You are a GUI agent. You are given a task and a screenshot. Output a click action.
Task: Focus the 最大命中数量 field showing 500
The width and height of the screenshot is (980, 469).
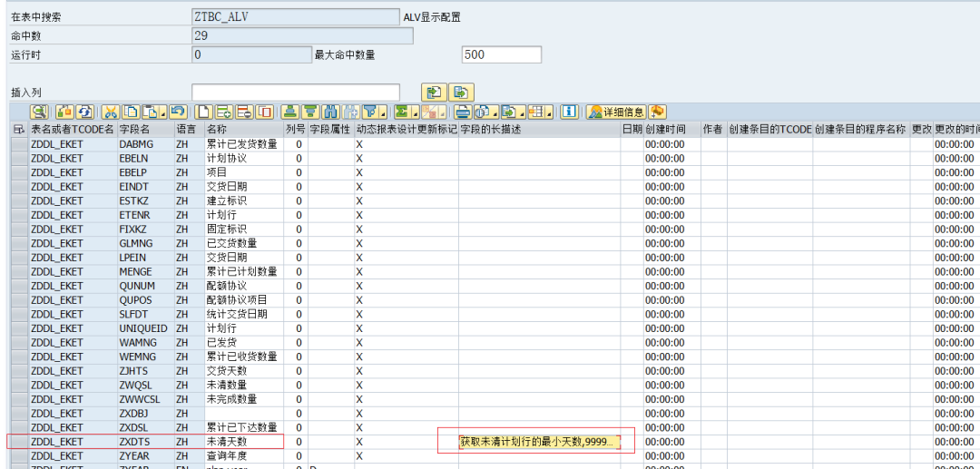(501, 54)
